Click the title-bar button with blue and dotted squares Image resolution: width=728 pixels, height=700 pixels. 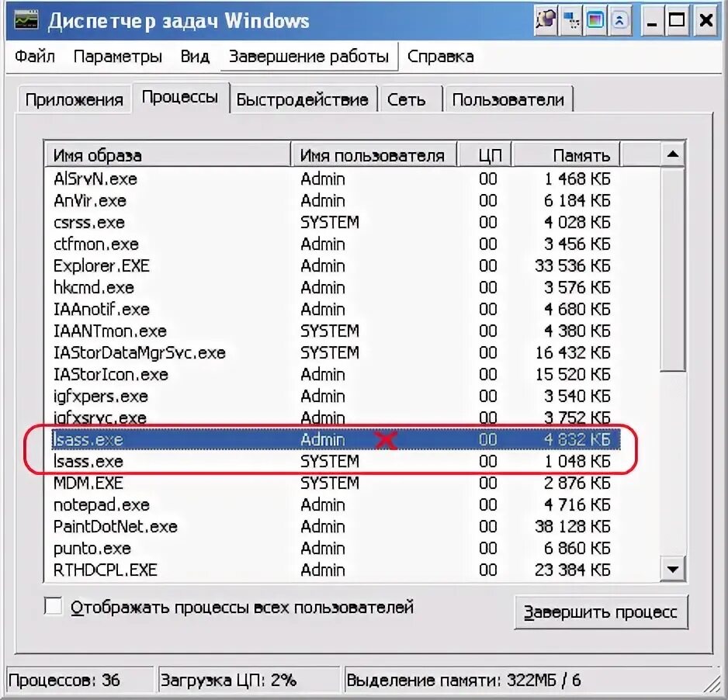(571, 20)
